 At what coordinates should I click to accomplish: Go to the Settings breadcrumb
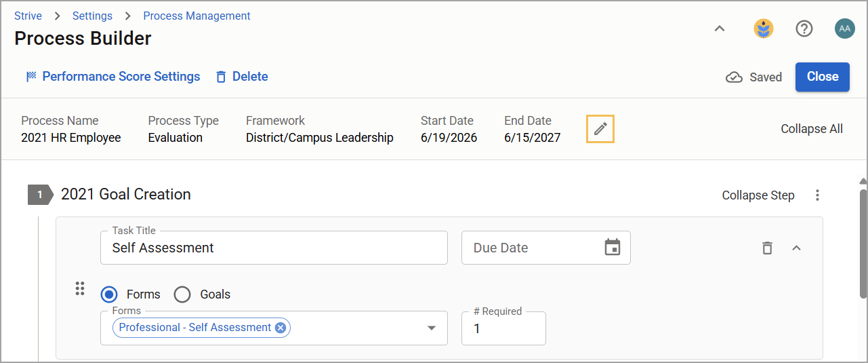coord(92,16)
